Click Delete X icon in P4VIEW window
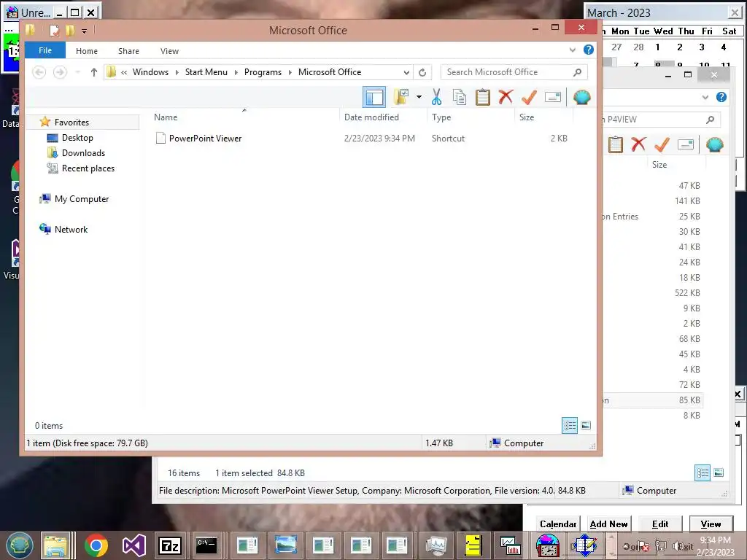Screen dimensions: 747x560 tap(638, 144)
